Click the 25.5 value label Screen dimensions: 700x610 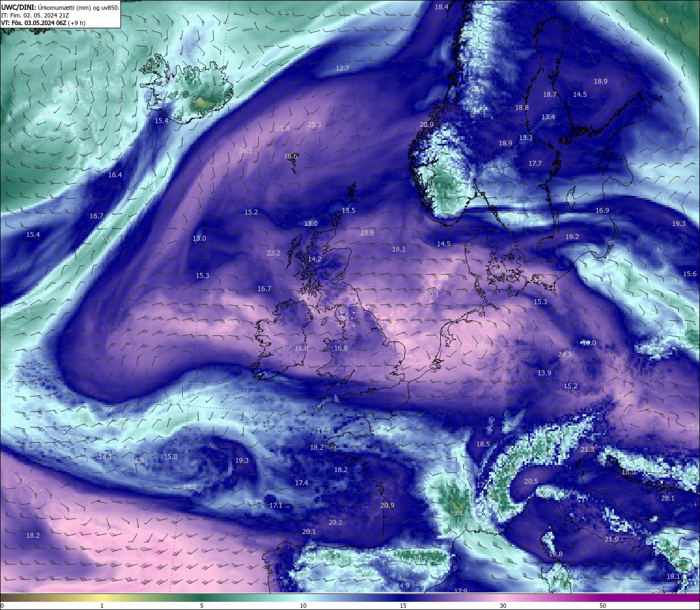(314, 125)
